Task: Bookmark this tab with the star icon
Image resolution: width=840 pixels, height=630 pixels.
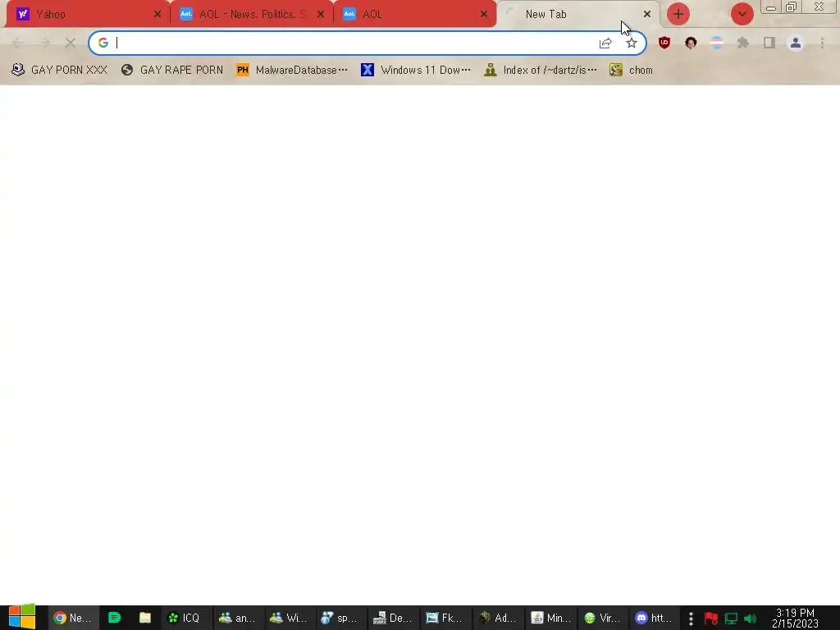Action: [x=632, y=43]
